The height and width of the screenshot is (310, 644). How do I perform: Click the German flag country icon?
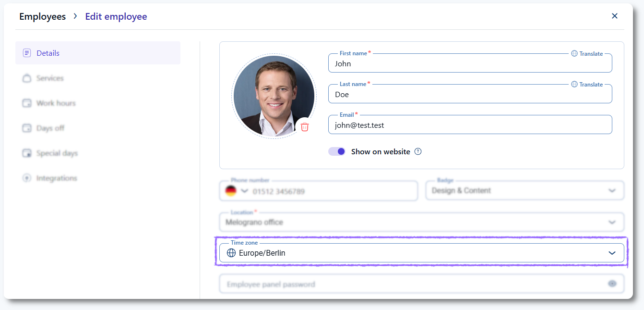point(231,191)
